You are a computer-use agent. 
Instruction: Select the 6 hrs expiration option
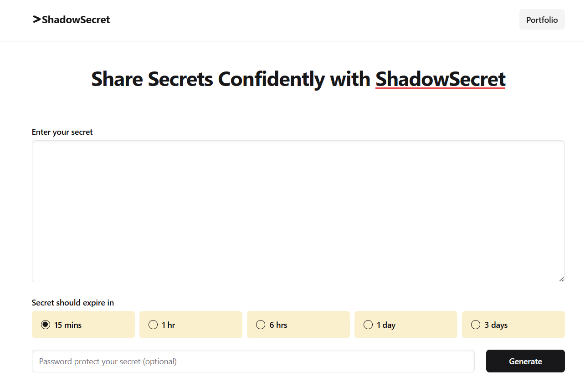tap(260, 325)
